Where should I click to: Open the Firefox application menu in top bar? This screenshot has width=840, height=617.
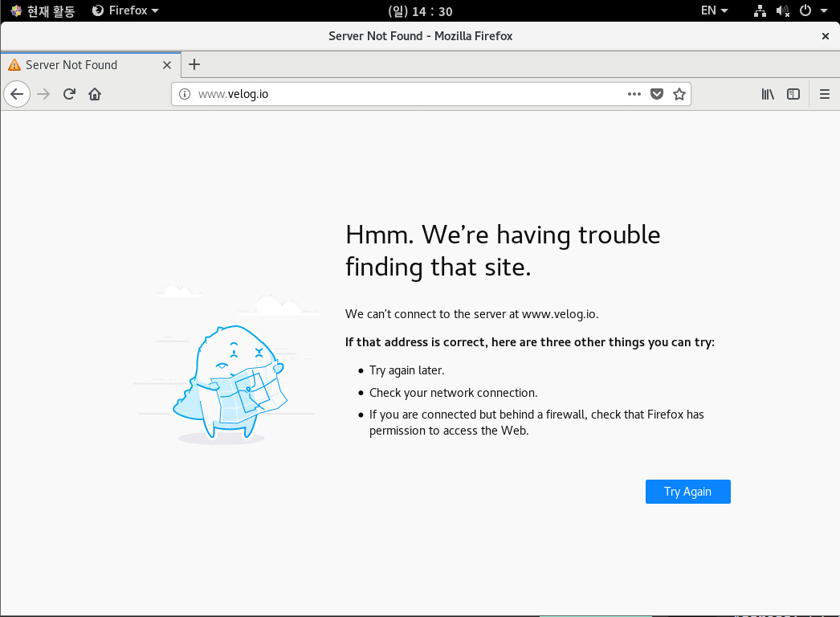tap(125, 10)
